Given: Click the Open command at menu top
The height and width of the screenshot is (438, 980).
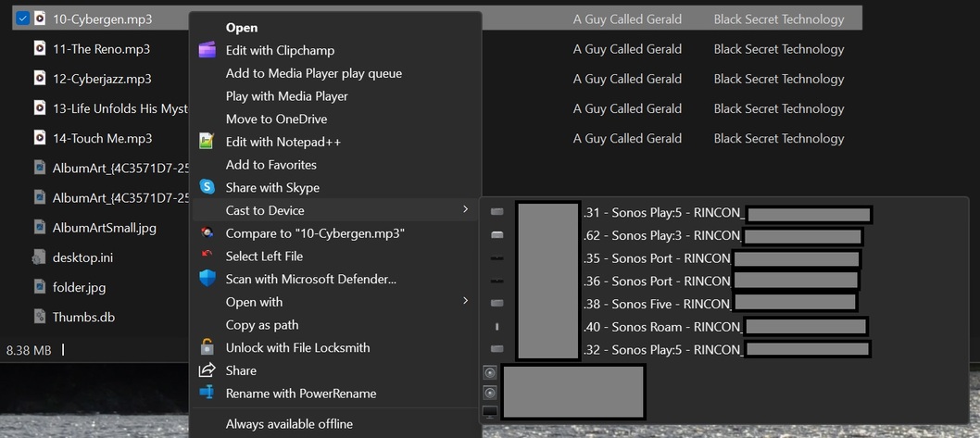Looking at the screenshot, I should (242, 28).
